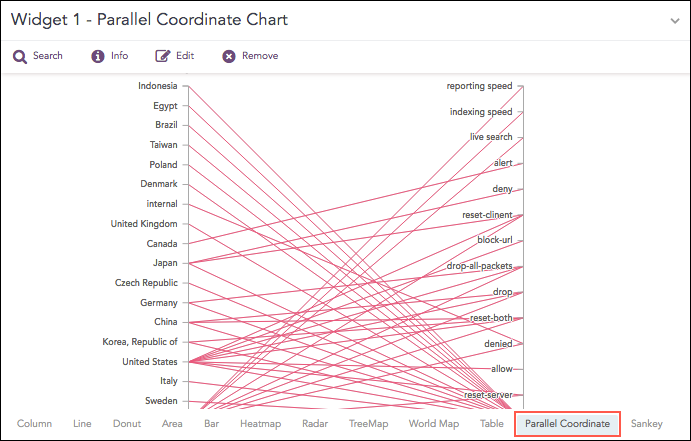Click the Remove X icon

coord(229,57)
